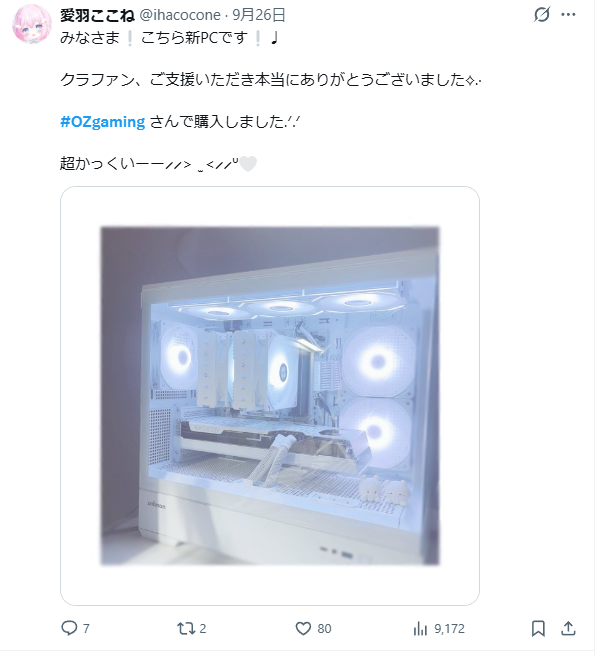Open the Grok explain-post icon
Image resolution: width=615 pixels, height=656 pixels.
541,15
